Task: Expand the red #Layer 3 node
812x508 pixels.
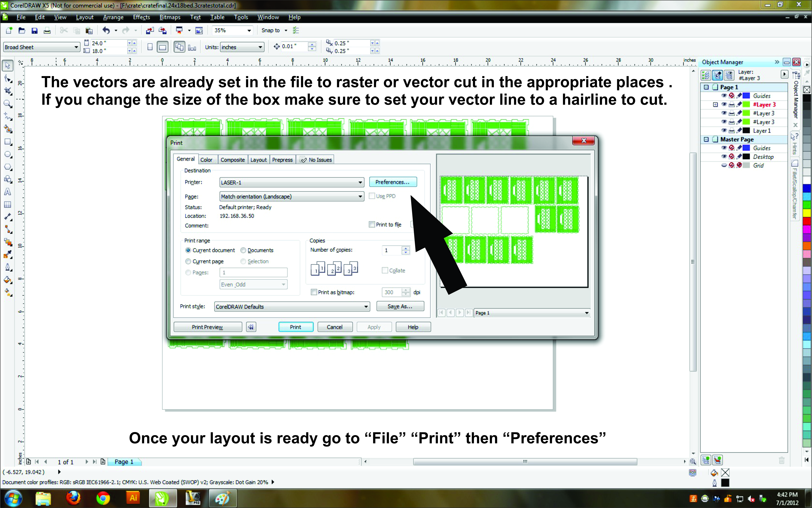Action: [x=715, y=104]
